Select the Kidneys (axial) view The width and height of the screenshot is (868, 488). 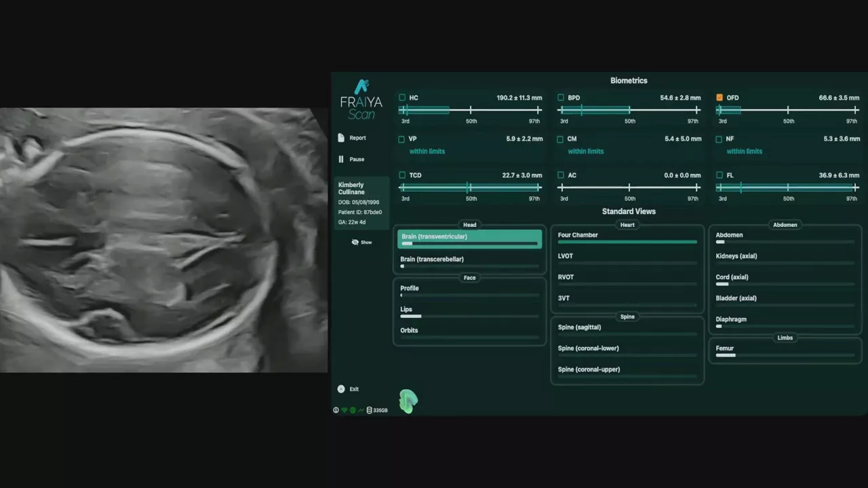click(785, 258)
